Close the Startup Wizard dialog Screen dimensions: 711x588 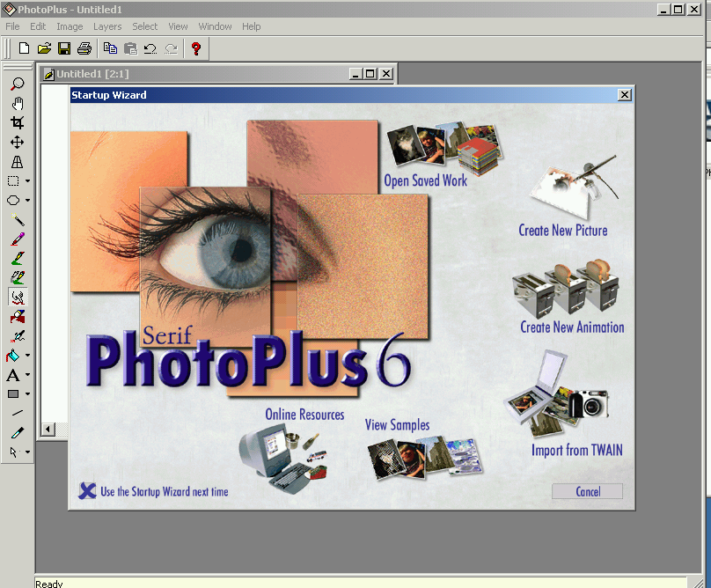[x=625, y=94]
